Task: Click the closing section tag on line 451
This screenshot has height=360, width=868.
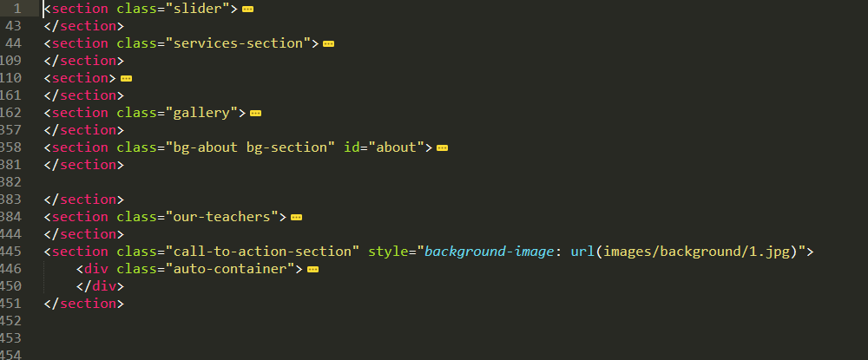Action: [84, 304]
